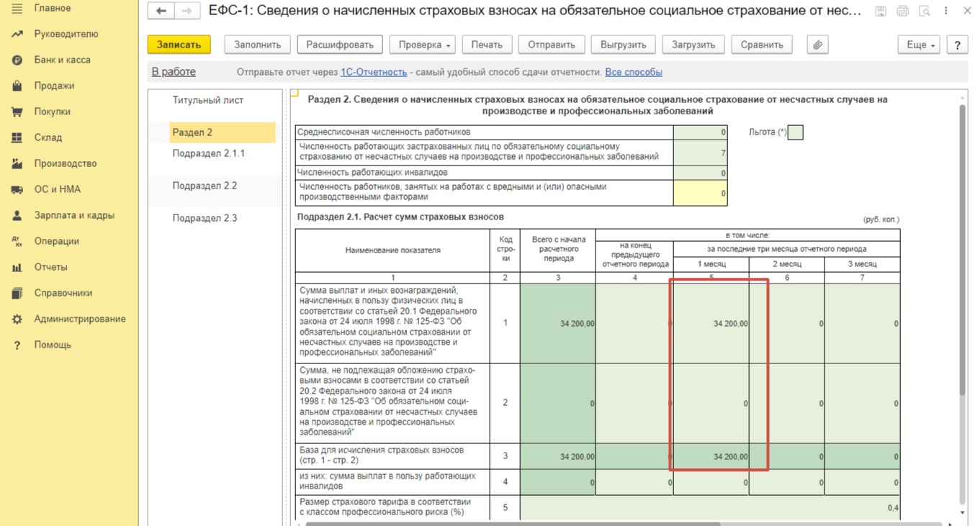Open the Справочники section
Viewport: 980px width, 526px height.
63,293
